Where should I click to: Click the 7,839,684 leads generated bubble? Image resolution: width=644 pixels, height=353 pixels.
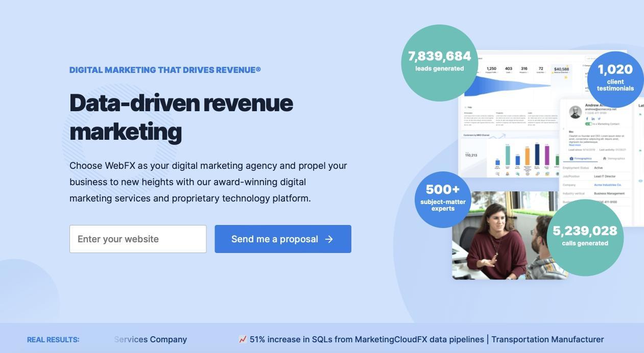click(x=439, y=62)
